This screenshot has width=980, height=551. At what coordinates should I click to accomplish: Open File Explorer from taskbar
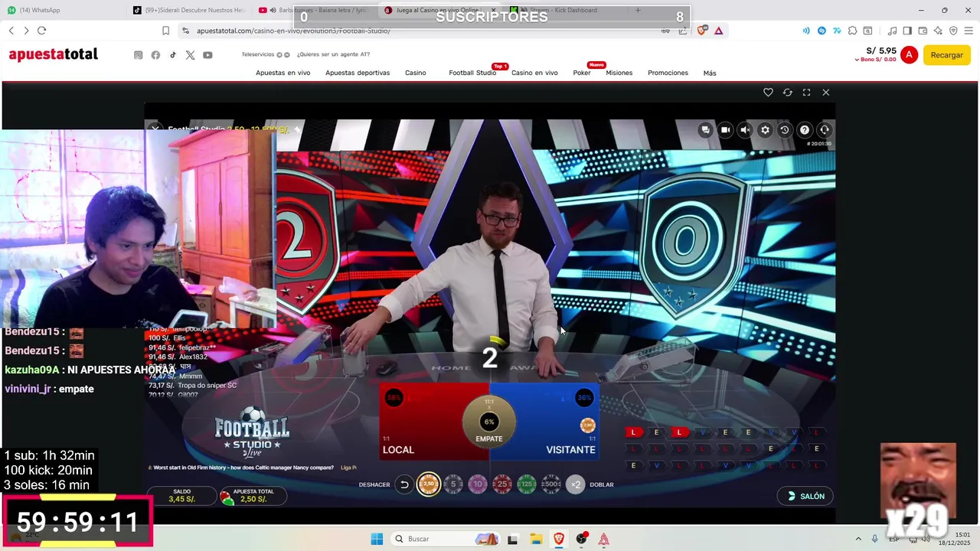[x=535, y=539]
